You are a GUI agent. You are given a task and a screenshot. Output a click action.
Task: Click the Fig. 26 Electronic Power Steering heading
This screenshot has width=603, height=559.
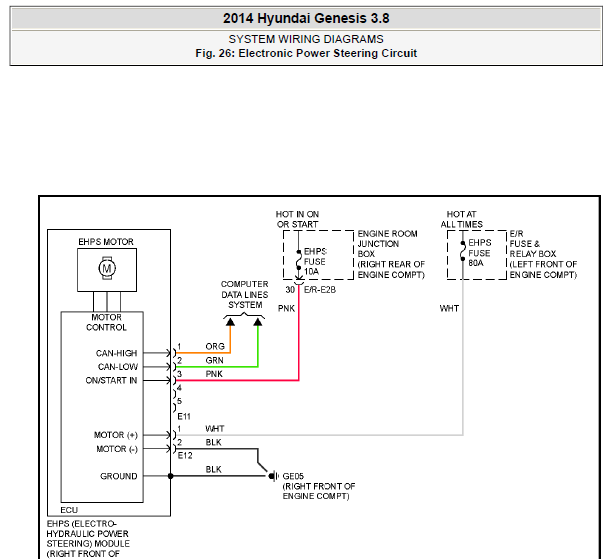[306, 53]
